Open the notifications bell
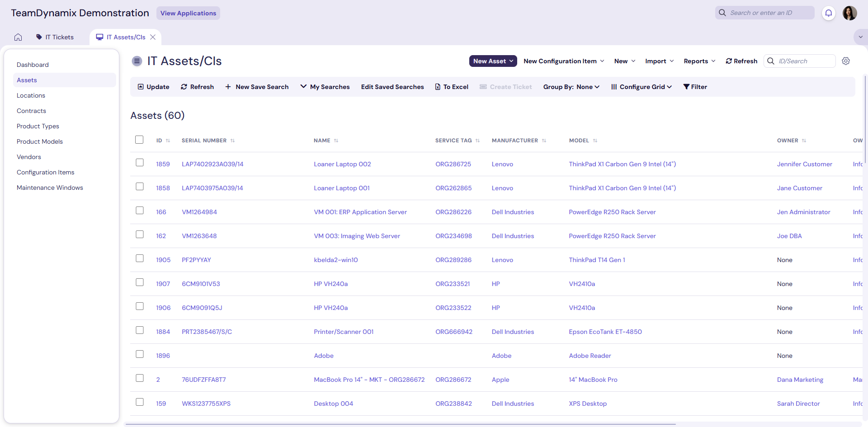This screenshot has height=427, width=868. (x=828, y=13)
